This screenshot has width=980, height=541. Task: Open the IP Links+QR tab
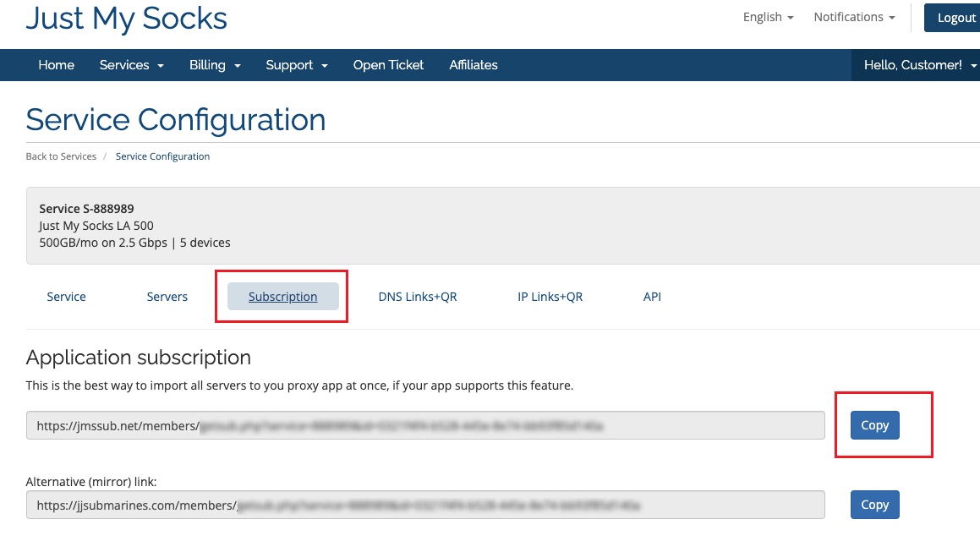(x=550, y=297)
